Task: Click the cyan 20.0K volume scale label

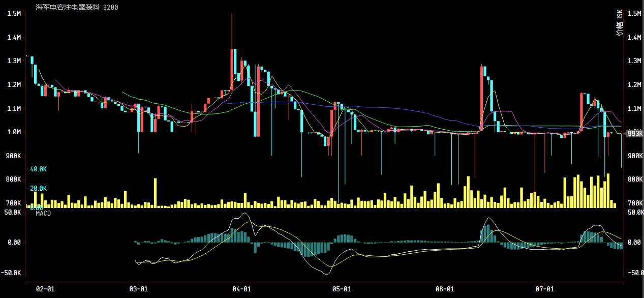Action: [x=38, y=188]
